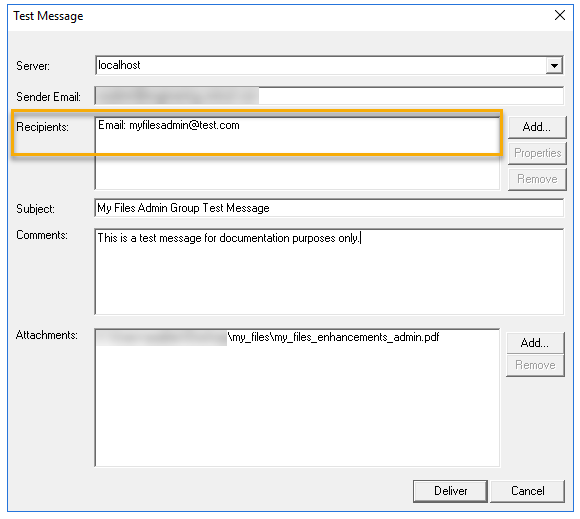
Task: Click inside the Comments text area
Action: point(329,272)
